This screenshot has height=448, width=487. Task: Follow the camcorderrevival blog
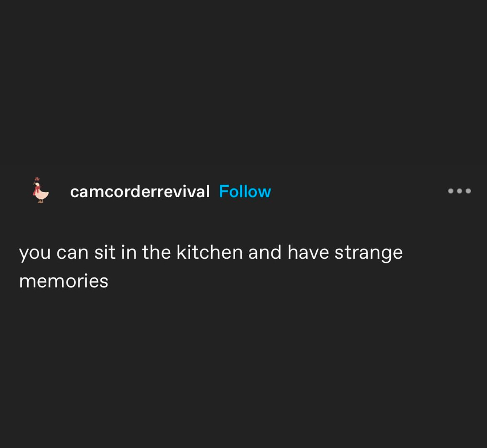click(245, 192)
